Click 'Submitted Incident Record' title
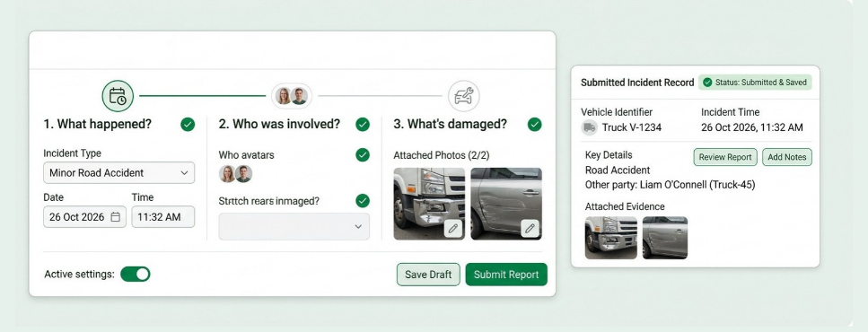 click(x=637, y=83)
